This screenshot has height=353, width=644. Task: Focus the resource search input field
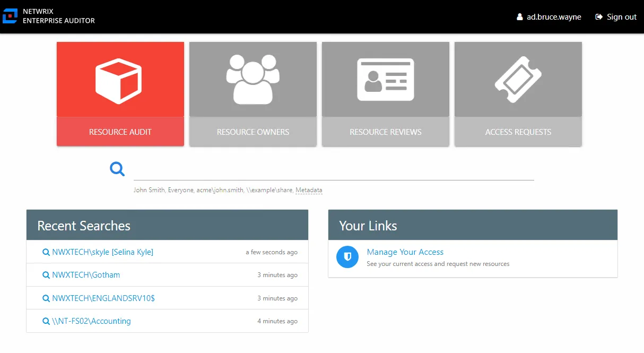click(x=334, y=170)
